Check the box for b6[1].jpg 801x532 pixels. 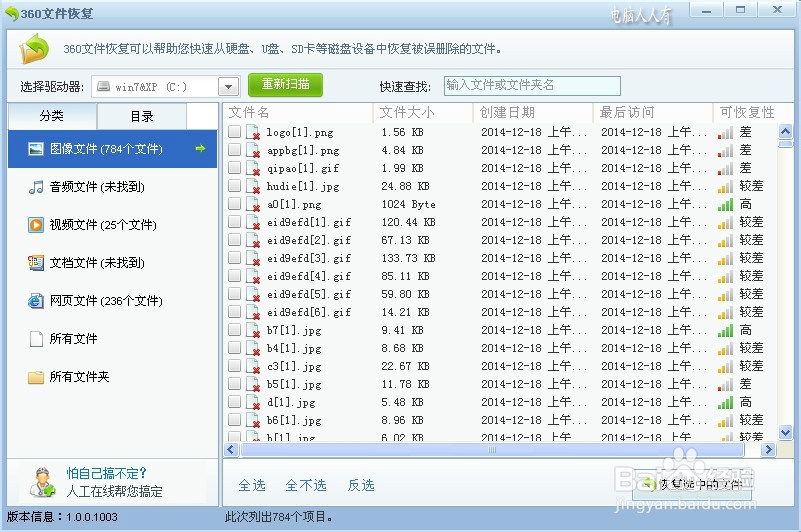(234, 420)
